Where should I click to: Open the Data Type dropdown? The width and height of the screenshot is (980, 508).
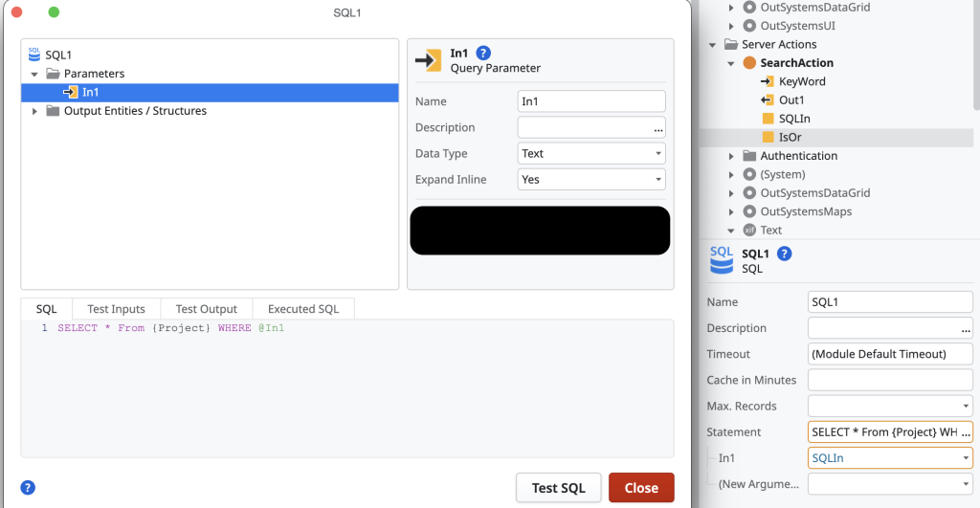[x=591, y=153]
